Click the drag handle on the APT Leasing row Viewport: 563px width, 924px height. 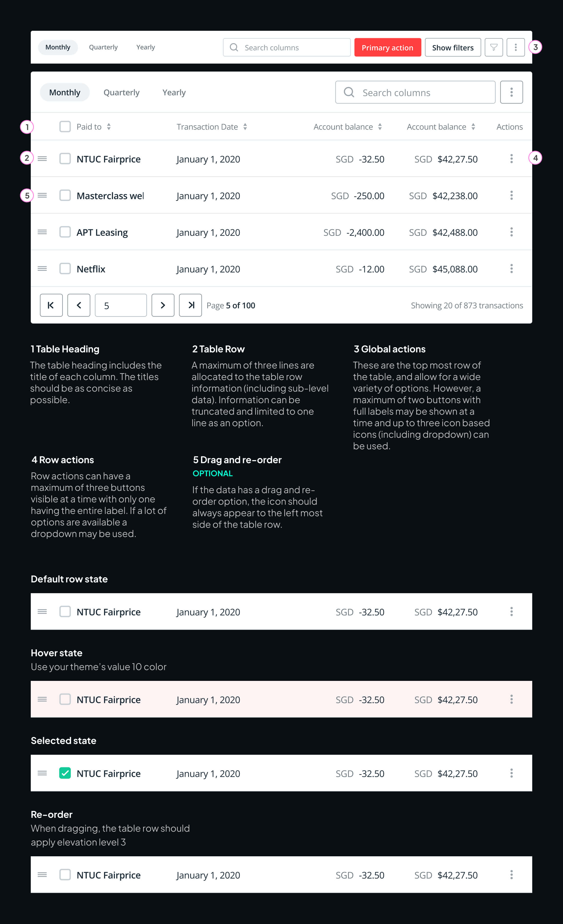click(42, 232)
